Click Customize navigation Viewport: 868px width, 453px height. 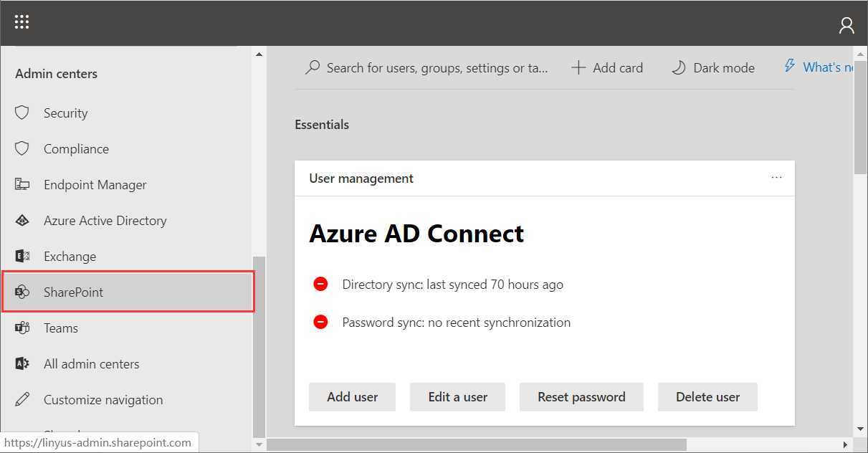102,399
